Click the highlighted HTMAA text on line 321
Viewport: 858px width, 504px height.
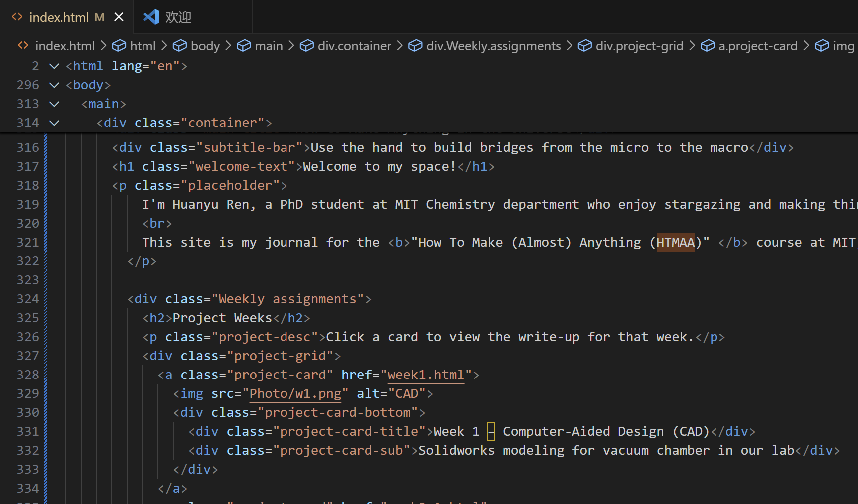point(675,243)
